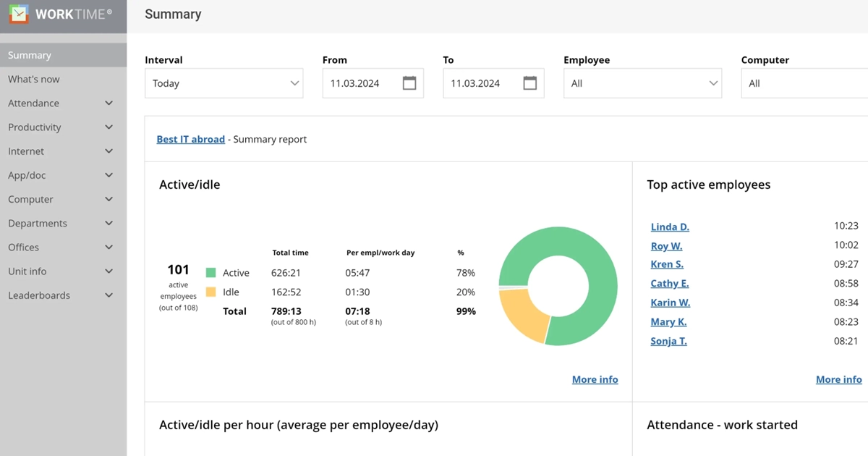This screenshot has height=456, width=868.
Task: Expand the App/doc chevron
Action: point(109,175)
